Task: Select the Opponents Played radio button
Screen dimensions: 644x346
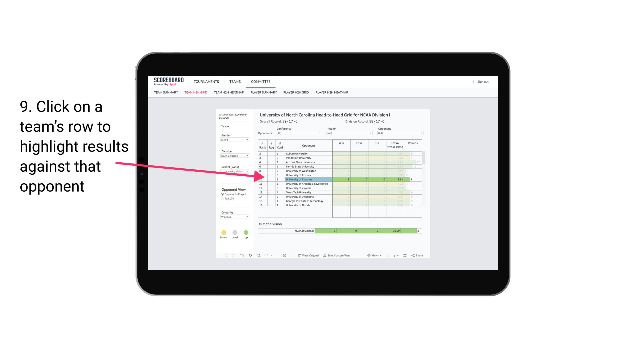Action: point(222,195)
